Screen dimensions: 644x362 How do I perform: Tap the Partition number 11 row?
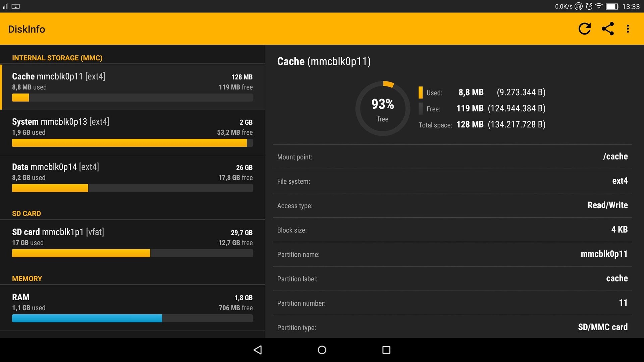point(452,303)
